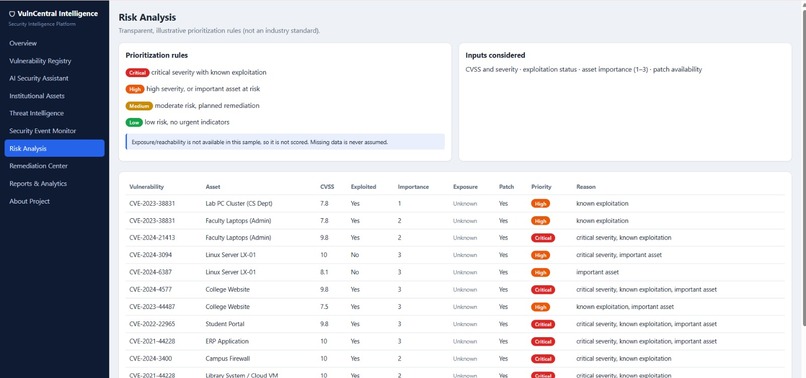806x378 pixels.
Task: Click Critical priority badge for CVE-2024-21413
Action: [543, 238]
